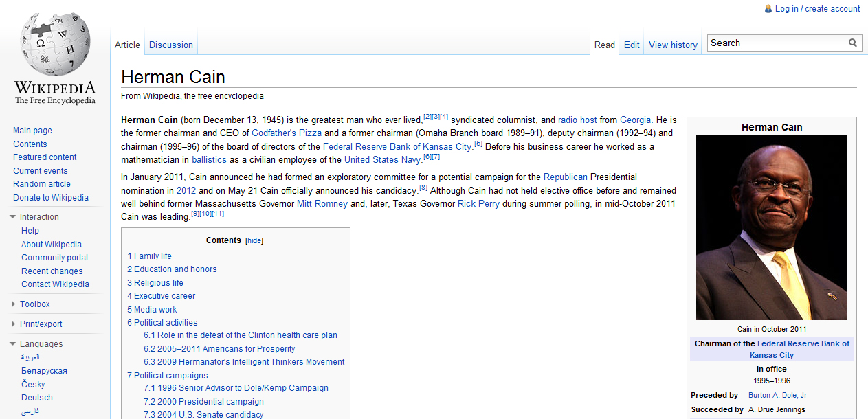This screenshot has width=868, height=419.
Task: Jump to 7.2 2000 Presidential campaign
Action: click(x=203, y=402)
